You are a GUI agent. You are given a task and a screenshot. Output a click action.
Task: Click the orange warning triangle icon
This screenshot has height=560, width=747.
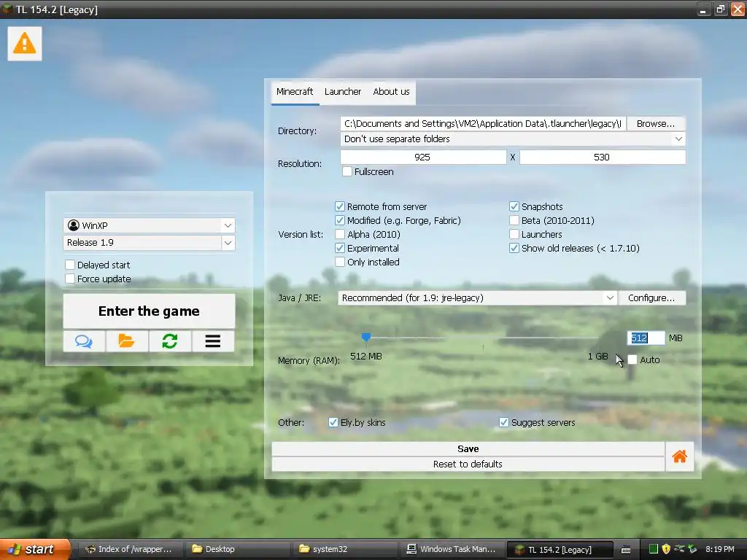[x=24, y=43]
